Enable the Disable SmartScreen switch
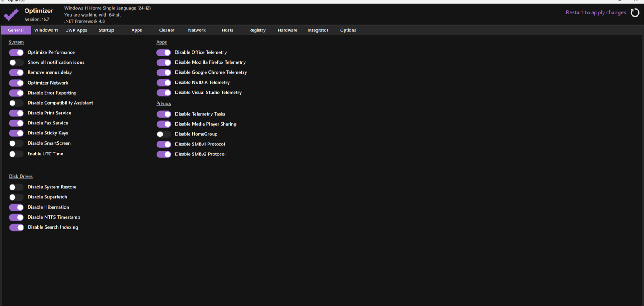This screenshot has width=644, height=306. pyautogui.click(x=17, y=143)
